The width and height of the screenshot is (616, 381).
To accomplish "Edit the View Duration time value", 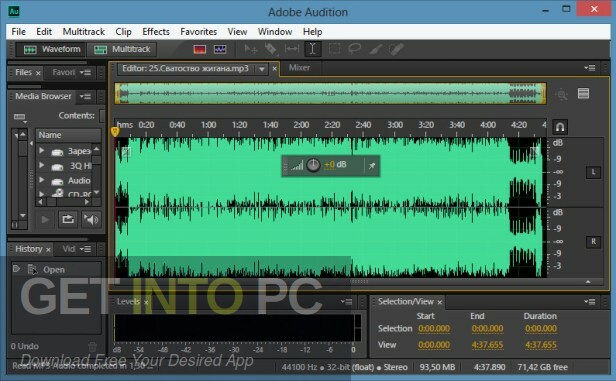I will coord(541,345).
